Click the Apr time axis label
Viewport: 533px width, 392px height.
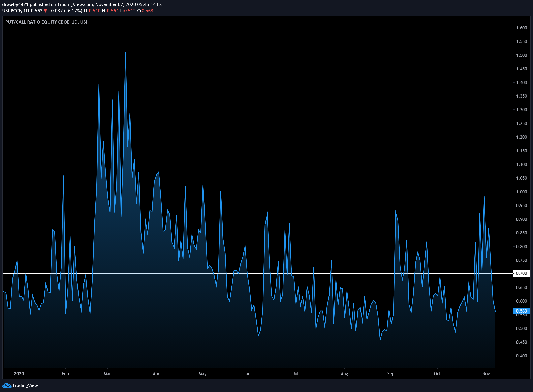tap(156, 374)
